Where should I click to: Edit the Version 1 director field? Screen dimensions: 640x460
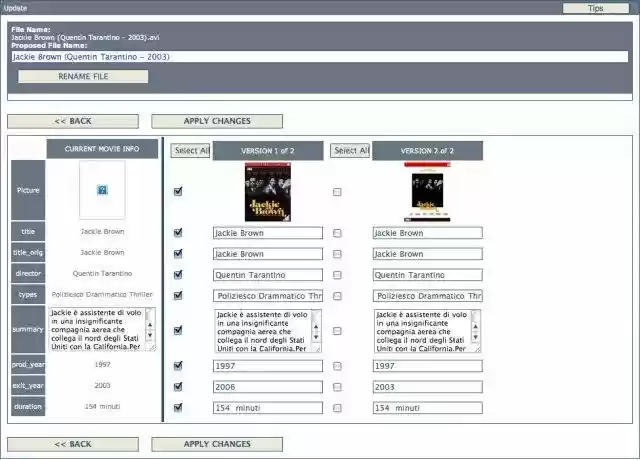(268, 275)
